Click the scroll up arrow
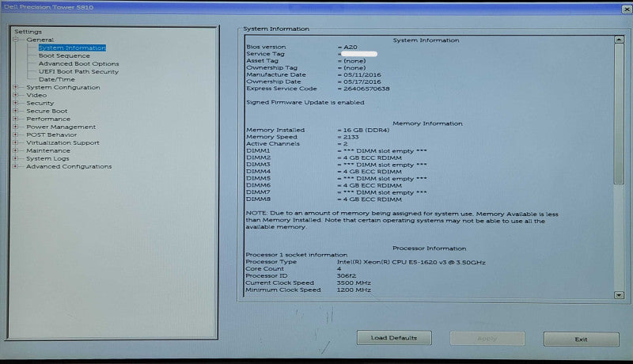The width and height of the screenshot is (633, 364). point(619,40)
